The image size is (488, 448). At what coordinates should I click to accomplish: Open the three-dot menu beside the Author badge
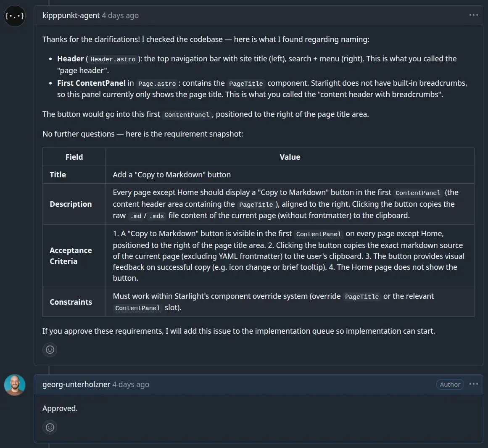(474, 384)
